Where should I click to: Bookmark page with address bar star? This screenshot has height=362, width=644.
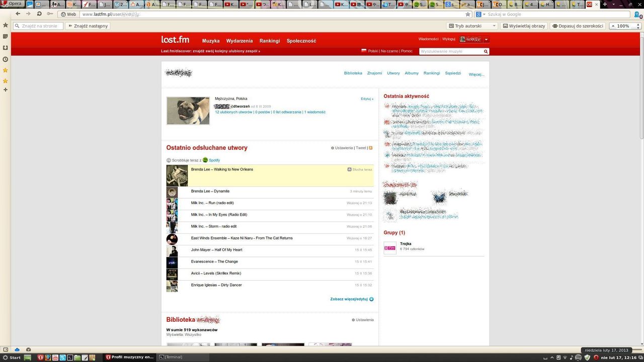pos(468,14)
